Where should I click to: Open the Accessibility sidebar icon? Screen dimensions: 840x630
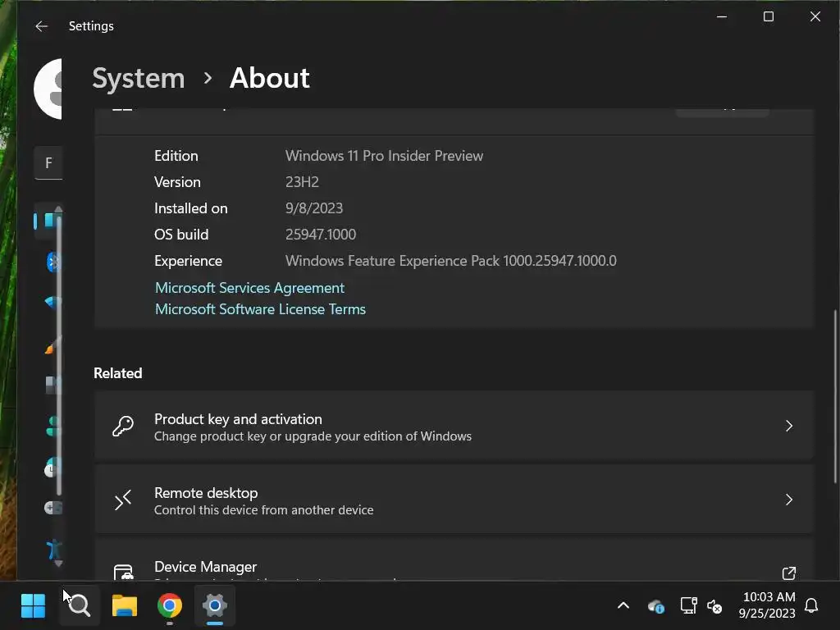(53, 549)
